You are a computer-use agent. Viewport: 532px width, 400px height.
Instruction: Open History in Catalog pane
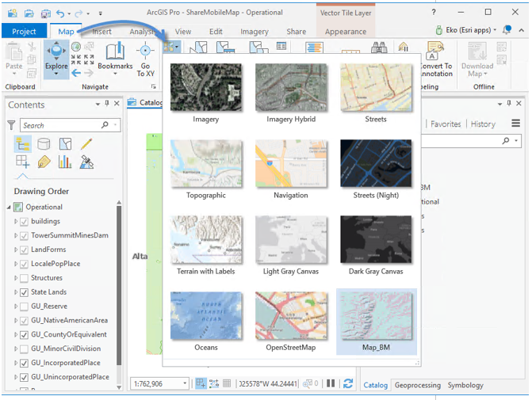coord(483,124)
